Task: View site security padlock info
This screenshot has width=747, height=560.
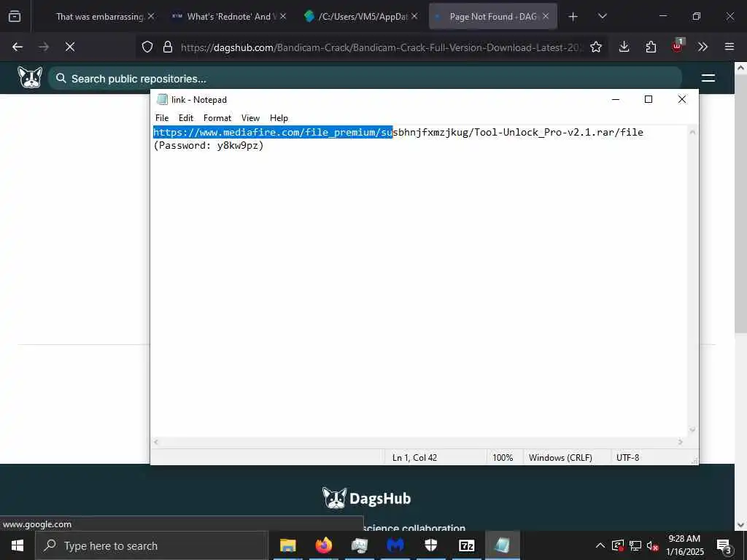Action: [x=168, y=47]
